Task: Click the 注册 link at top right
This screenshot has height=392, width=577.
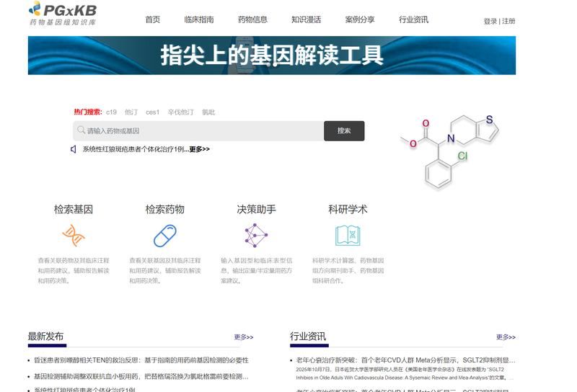Action: pos(509,22)
